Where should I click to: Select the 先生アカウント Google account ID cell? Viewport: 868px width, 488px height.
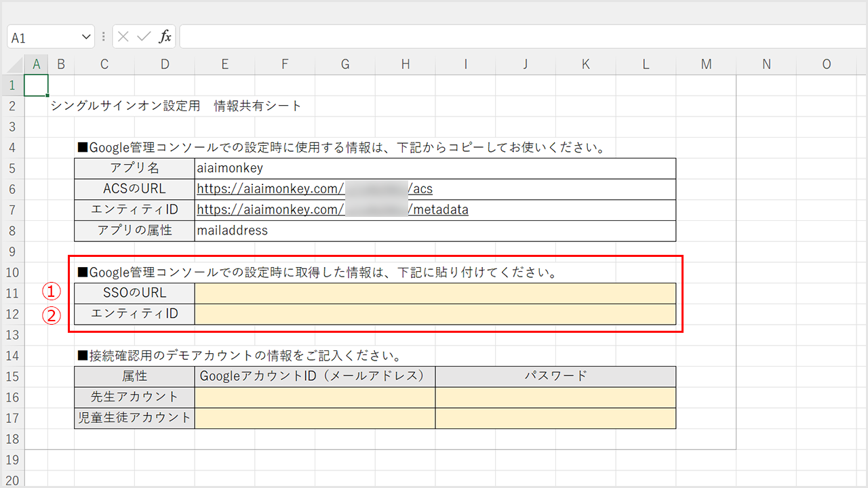[315, 397]
